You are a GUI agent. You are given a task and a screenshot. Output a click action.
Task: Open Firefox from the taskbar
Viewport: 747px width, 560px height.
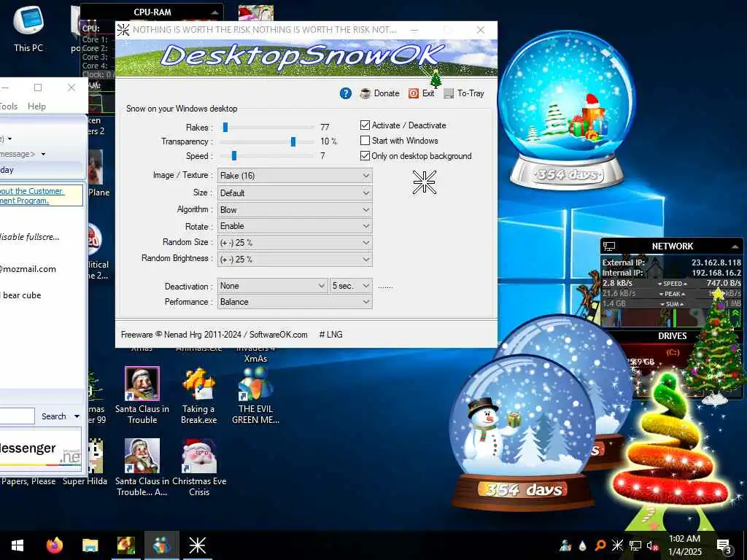[x=54, y=545]
